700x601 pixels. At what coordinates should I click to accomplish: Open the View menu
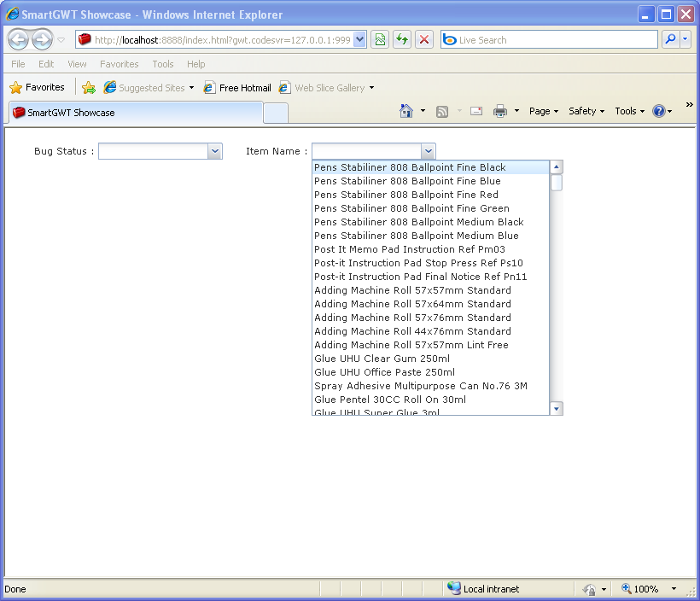[77, 64]
